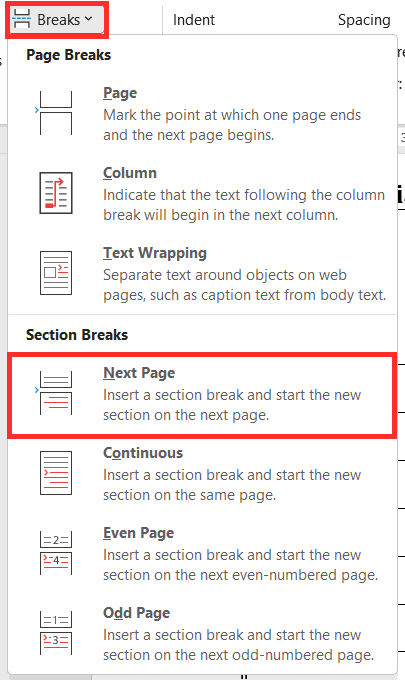
Task: Pick Even Page section break
Action: (202, 553)
